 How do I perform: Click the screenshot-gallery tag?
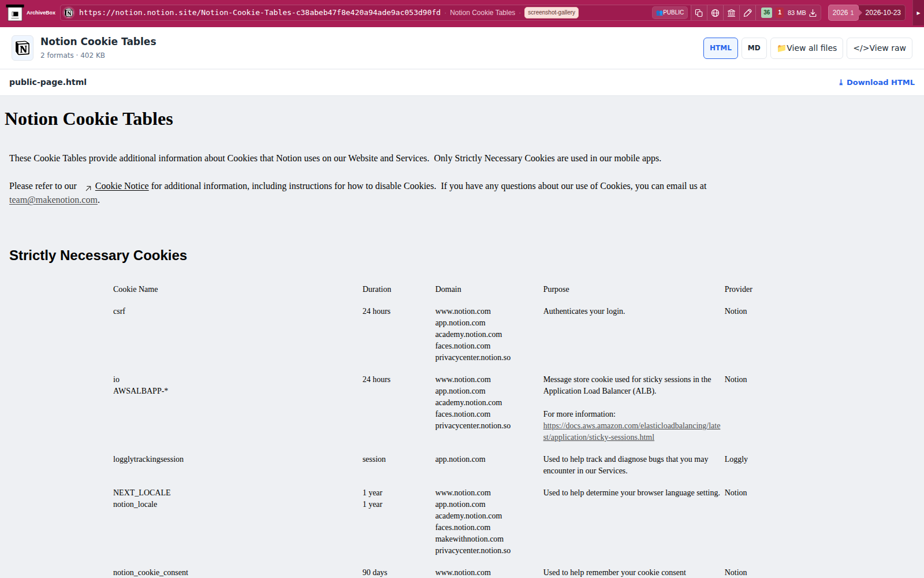click(552, 13)
